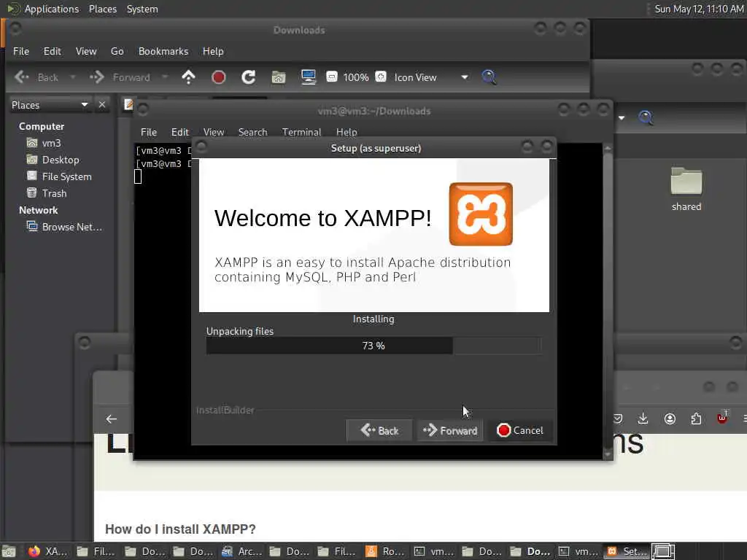Open the Icon View mode dropdown

pyautogui.click(x=464, y=77)
